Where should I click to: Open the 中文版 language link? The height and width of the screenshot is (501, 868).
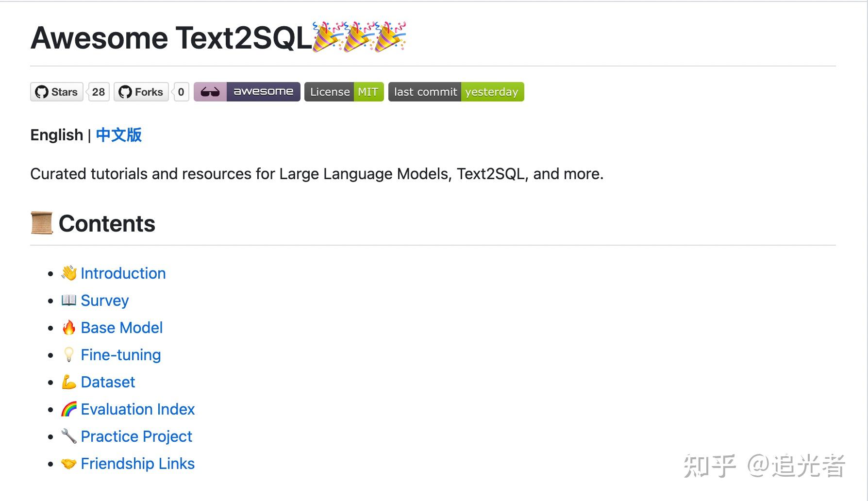(118, 135)
